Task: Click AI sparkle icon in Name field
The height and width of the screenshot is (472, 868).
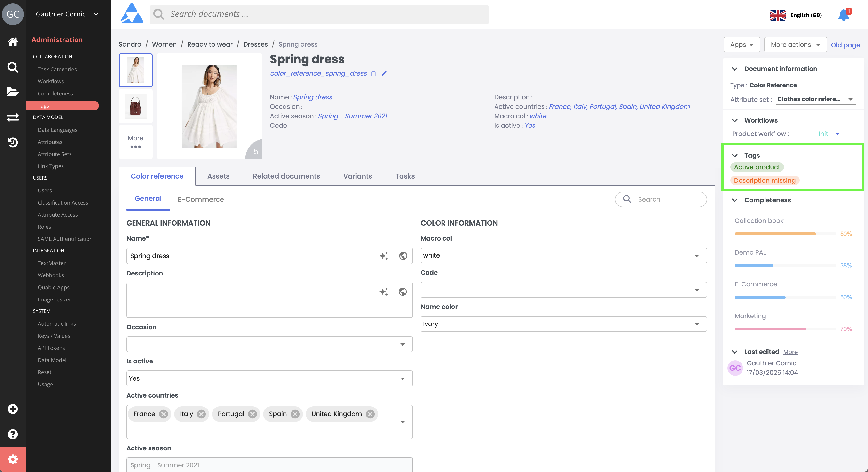Action: point(384,256)
